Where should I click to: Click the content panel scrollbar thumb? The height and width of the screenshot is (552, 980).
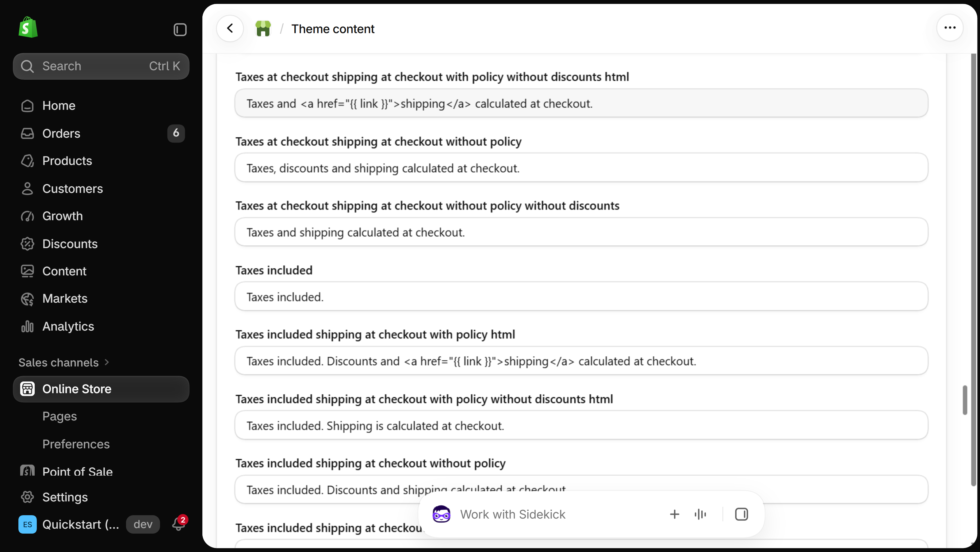(x=964, y=400)
